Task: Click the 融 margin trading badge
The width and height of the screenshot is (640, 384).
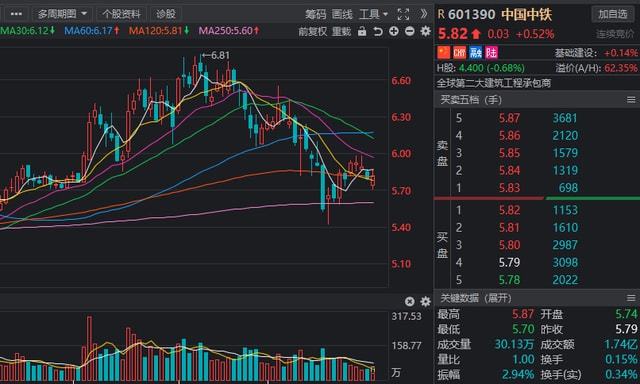Action: coord(475,52)
